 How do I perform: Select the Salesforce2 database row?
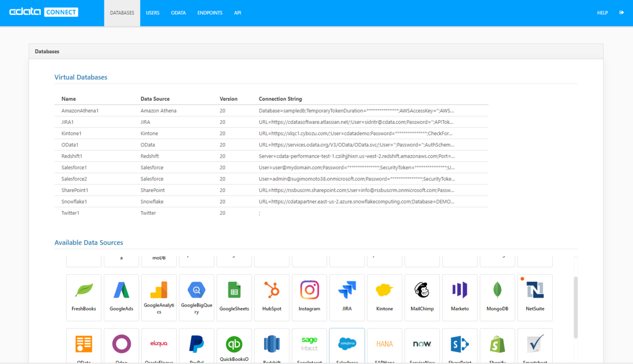pos(271,179)
